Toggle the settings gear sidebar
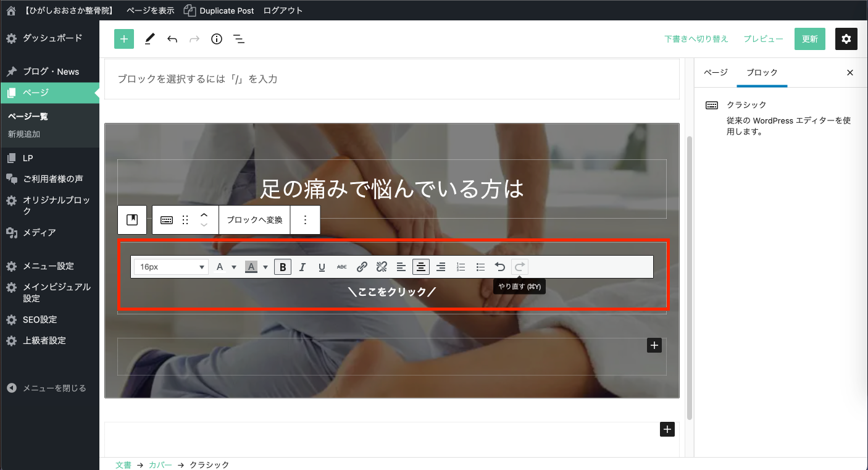868x470 pixels. [x=846, y=39]
